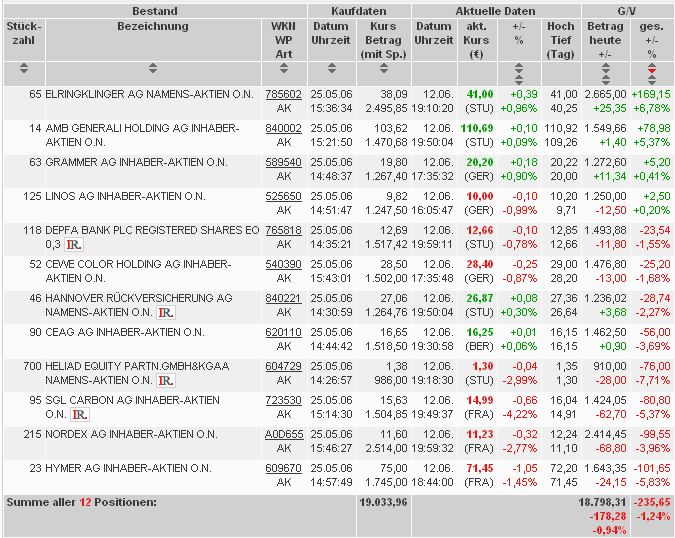Open WKN link 525650 for Linos AG
This screenshot has width=675, height=538.
click(284, 196)
